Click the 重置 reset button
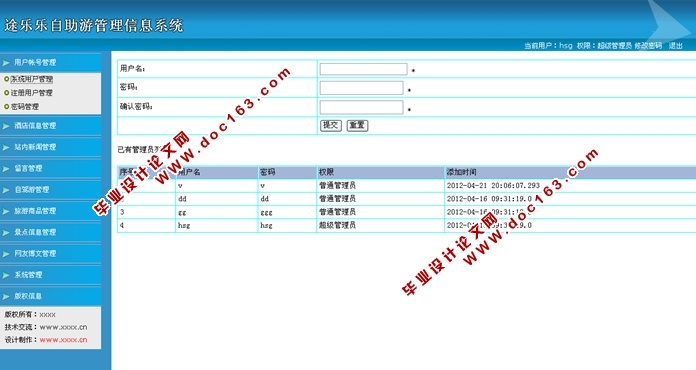This screenshot has width=696, height=370. [357, 126]
